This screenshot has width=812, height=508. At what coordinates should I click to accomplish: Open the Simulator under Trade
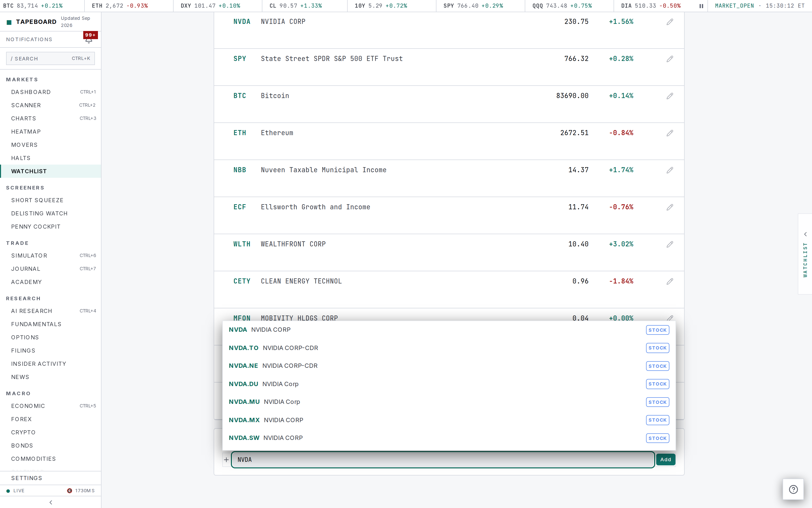click(51, 256)
